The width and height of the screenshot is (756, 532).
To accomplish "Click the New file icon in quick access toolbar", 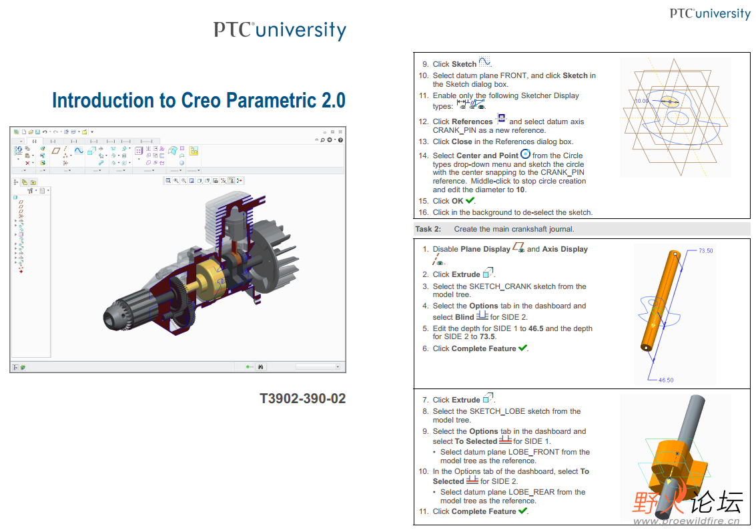I will point(23,131).
